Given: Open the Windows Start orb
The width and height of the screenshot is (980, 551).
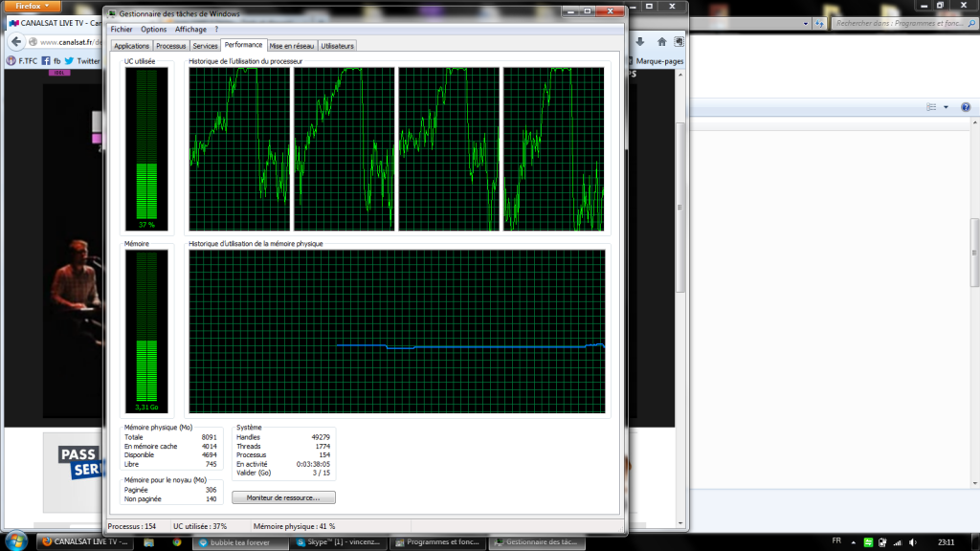Looking at the screenshot, I should pyautogui.click(x=17, y=541).
